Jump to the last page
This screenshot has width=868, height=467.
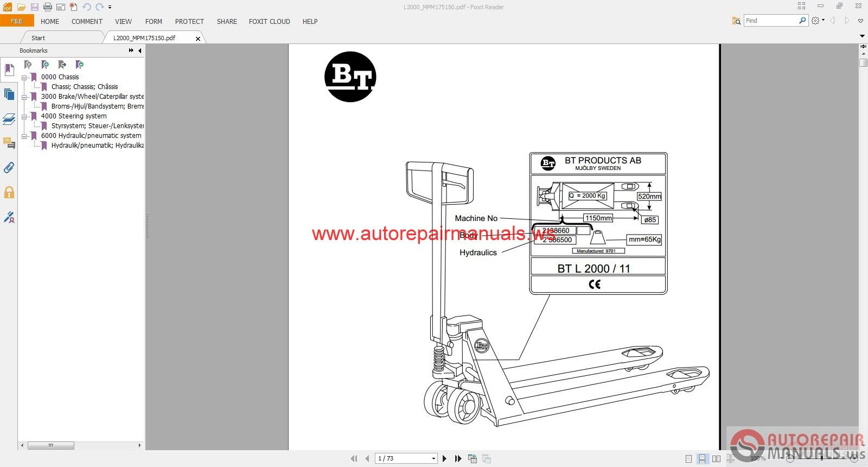tap(458, 459)
